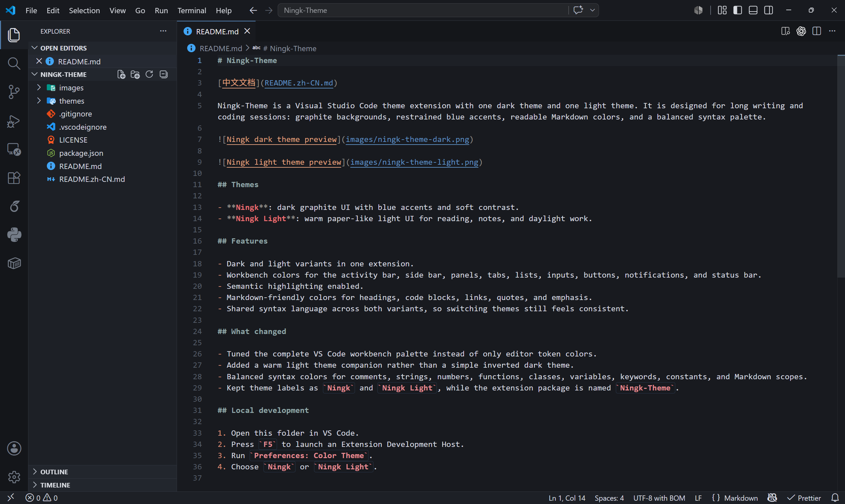The height and width of the screenshot is (504, 845).
Task: Open the Help menu
Action: point(224,11)
